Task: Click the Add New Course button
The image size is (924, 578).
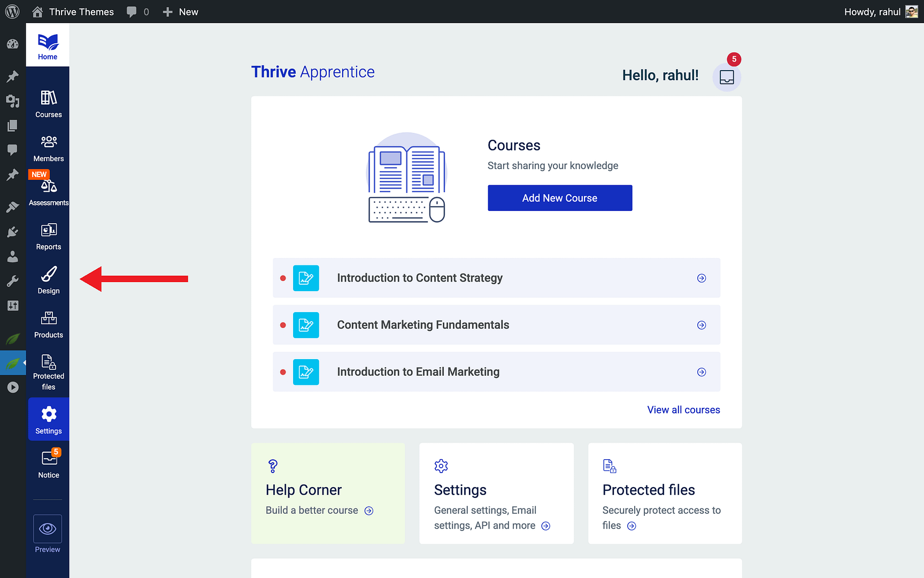Action: [559, 197]
